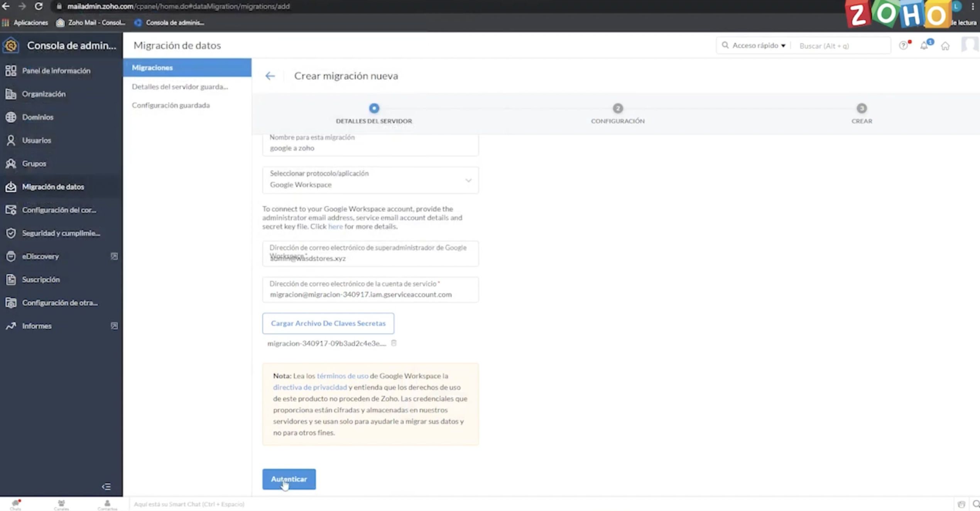Click the Configuración step marker
This screenshot has width=980, height=511.
click(x=618, y=108)
